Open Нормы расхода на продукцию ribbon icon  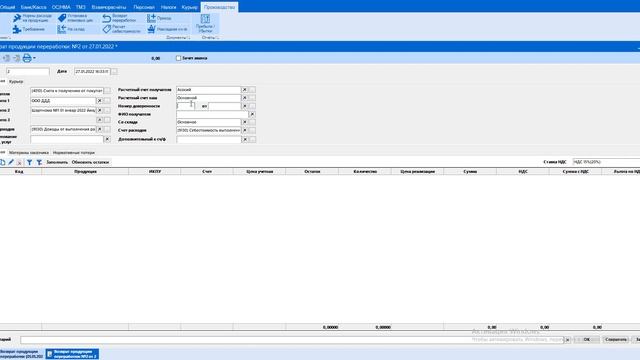(x=17, y=18)
